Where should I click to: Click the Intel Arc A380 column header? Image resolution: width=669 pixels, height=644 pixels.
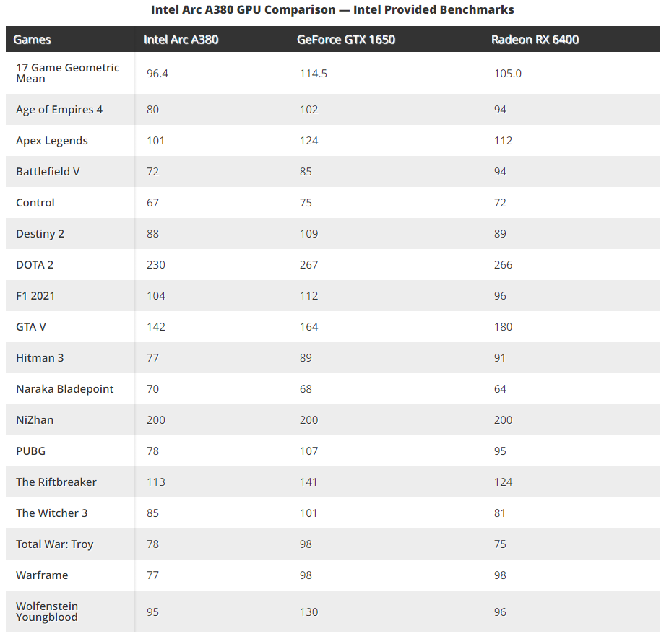click(181, 40)
